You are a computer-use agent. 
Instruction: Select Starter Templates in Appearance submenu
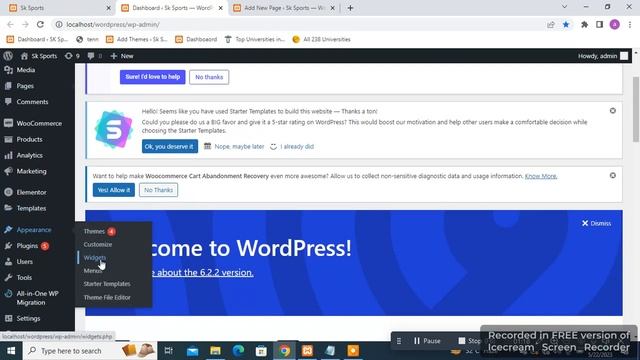tap(107, 284)
